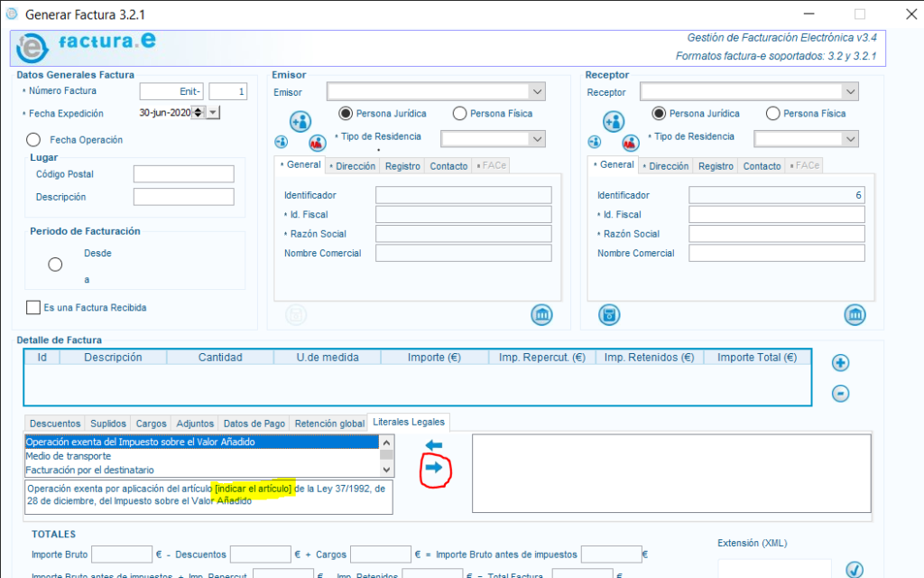The height and width of the screenshot is (578, 924).
Task: Click the Importe Total (€) column header
Action: (x=757, y=358)
